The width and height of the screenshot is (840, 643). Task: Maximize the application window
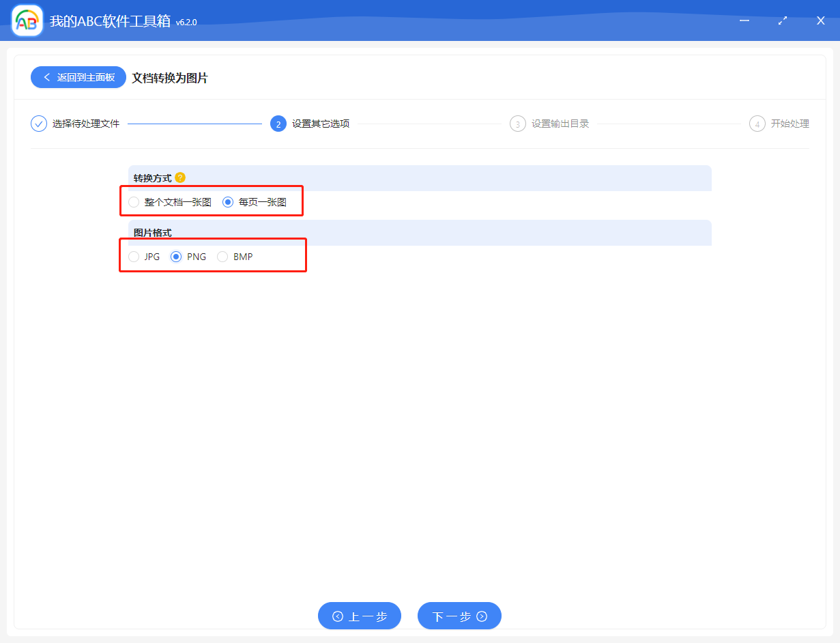coord(783,20)
